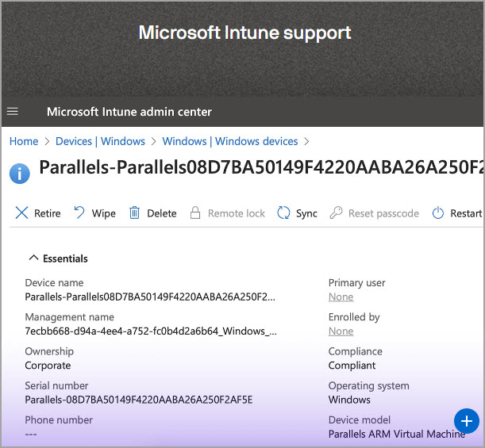Image resolution: width=485 pixels, height=448 pixels.
Task: Click the Reset passcode key icon
Action: (x=337, y=213)
